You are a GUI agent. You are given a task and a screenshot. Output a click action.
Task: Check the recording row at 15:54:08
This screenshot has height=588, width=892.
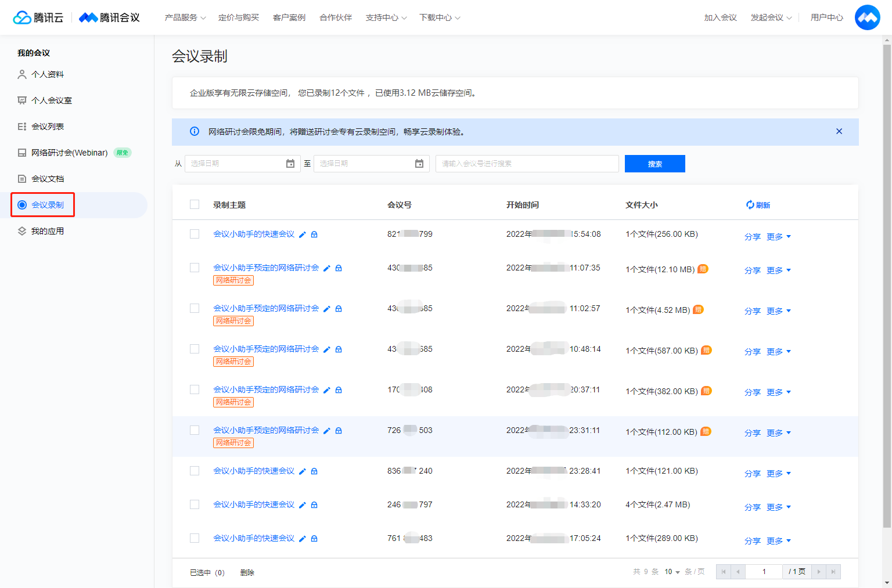click(x=195, y=234)
